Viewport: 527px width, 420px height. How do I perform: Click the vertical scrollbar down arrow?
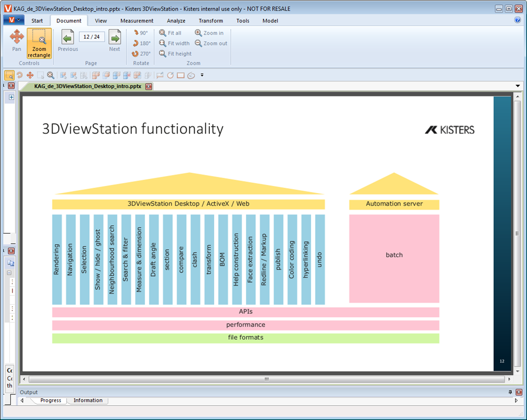(x=517, y=371)
